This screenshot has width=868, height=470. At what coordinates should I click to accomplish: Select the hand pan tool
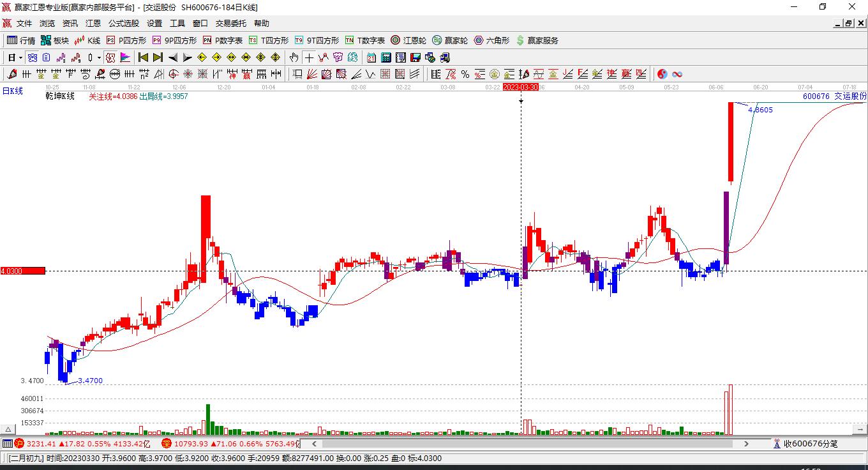294,57
